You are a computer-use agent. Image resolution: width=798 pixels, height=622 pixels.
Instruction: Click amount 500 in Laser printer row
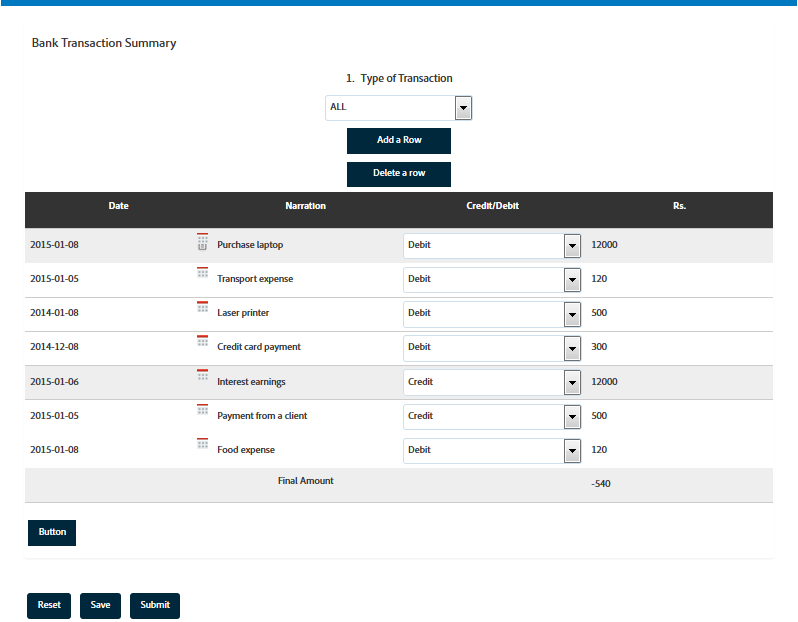(x=599, y=313)
